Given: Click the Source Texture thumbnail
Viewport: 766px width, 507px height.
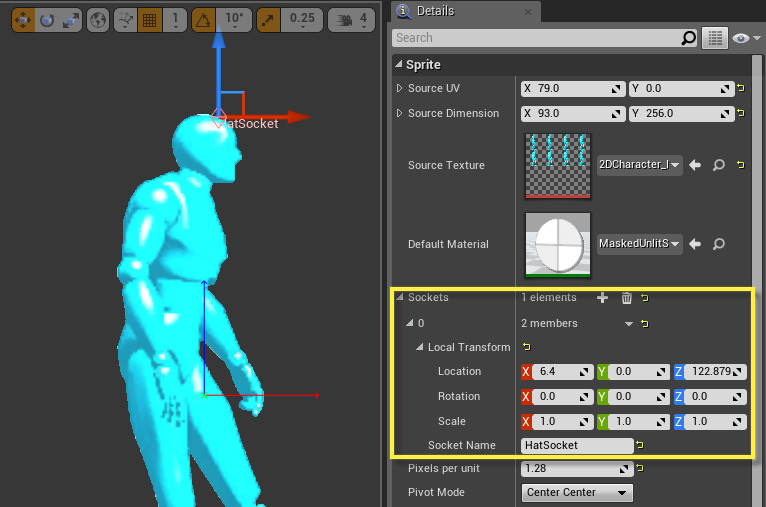Looking at the screenshot, I should pyautogui.click(x=557, y=165).
